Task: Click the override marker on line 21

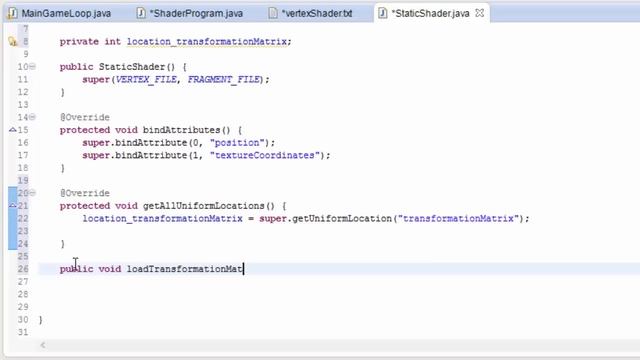Action: 13,205
